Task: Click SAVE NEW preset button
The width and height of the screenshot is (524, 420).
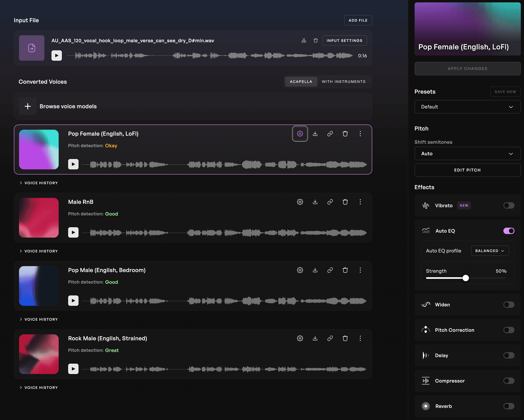Action: point(505,92)
